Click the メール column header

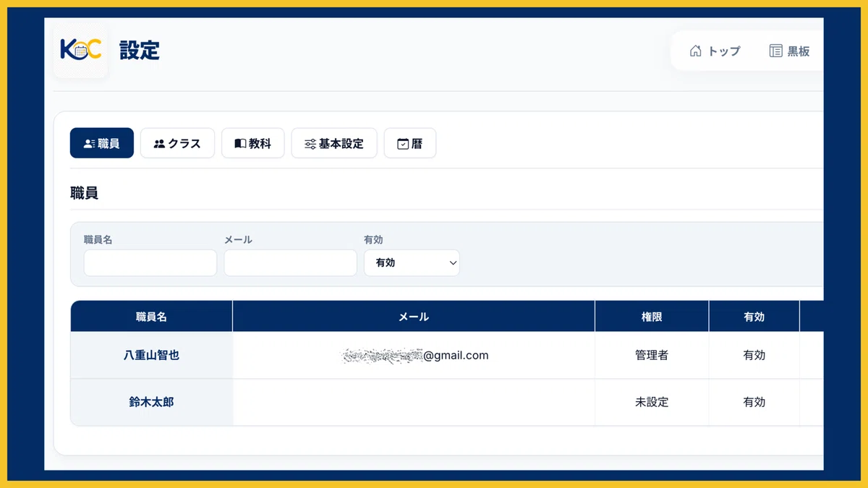coord(414,317)
